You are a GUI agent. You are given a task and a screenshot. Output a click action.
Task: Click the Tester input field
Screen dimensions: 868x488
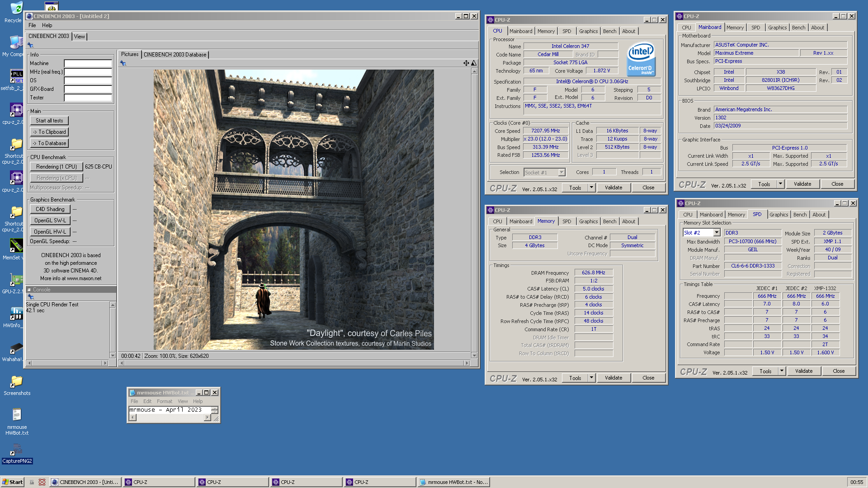(88, 98)
